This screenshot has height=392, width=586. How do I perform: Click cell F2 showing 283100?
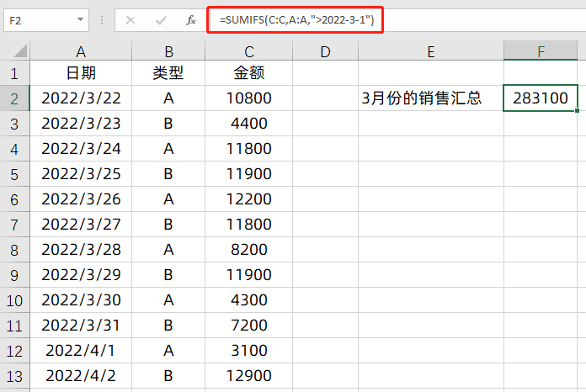click(541, 98)
